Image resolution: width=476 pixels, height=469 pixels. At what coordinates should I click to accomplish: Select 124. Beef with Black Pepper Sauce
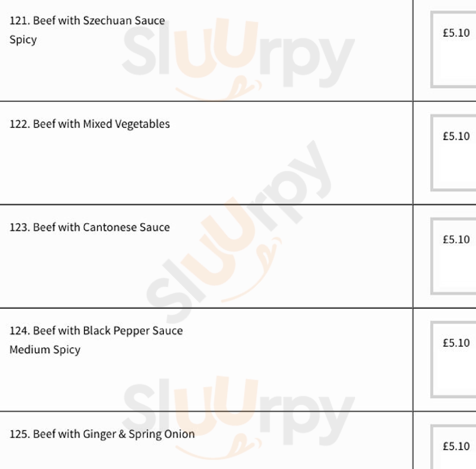click(96, 331)
